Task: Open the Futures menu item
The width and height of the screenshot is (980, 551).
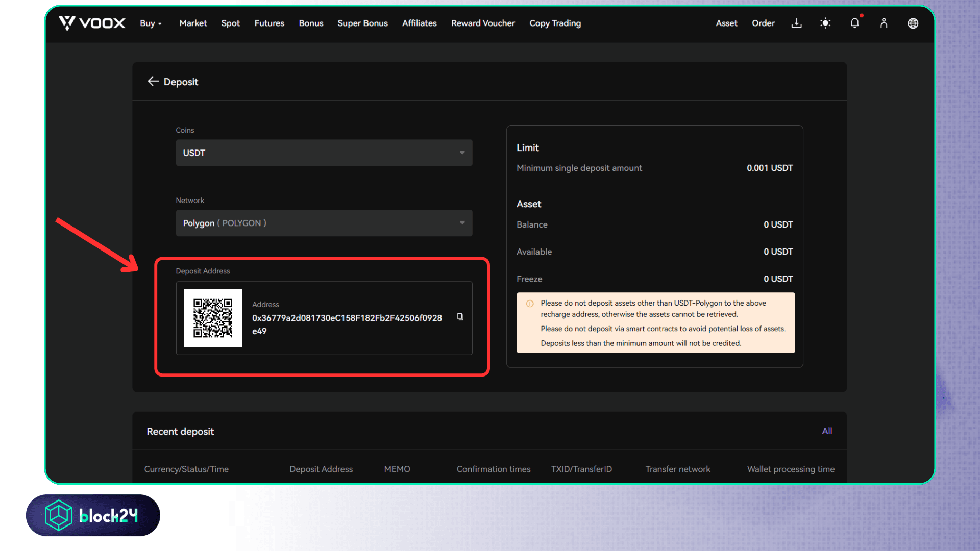Action: pyautogui.click(x=269, y=23)
